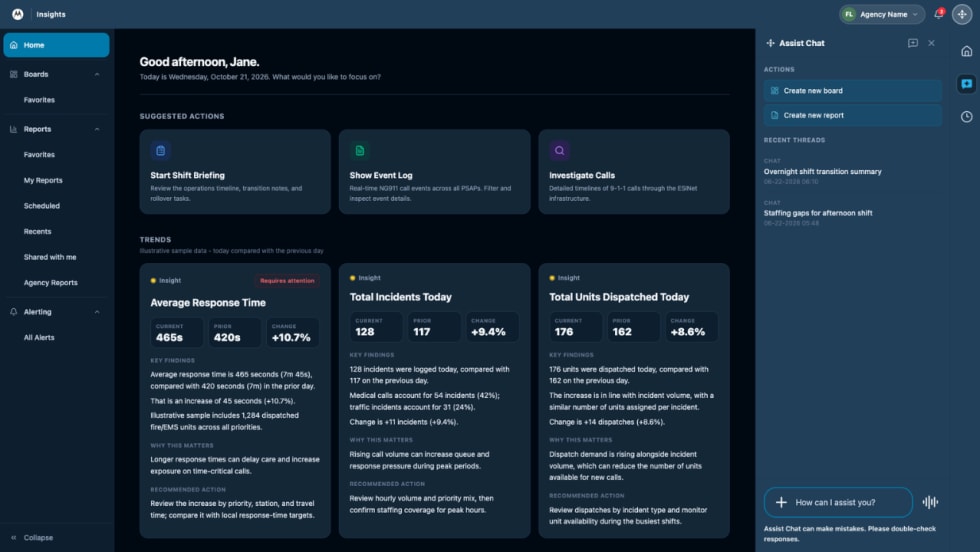Click the Show Event Log document icon
Screen dimensions: 980x552
point(360,151)
